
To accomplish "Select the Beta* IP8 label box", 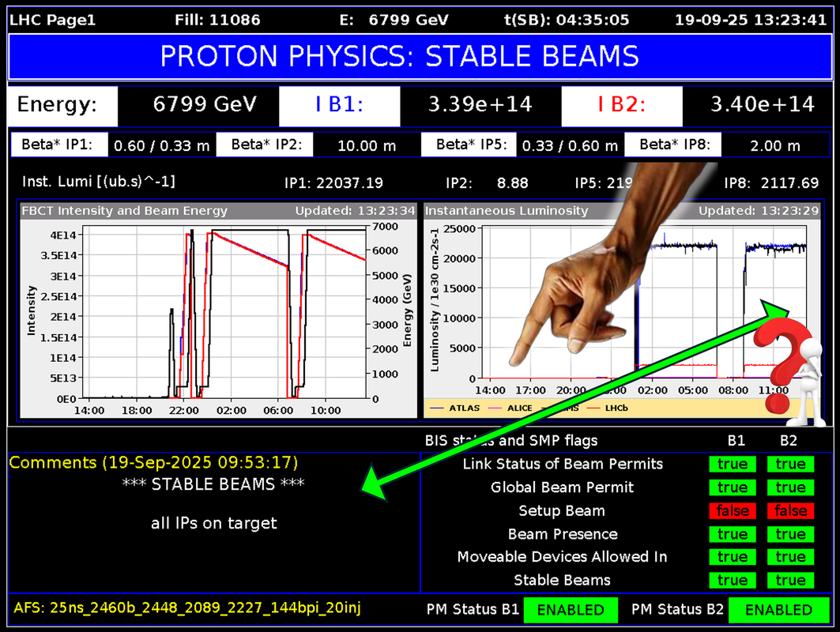I will (x=675, y=145).
